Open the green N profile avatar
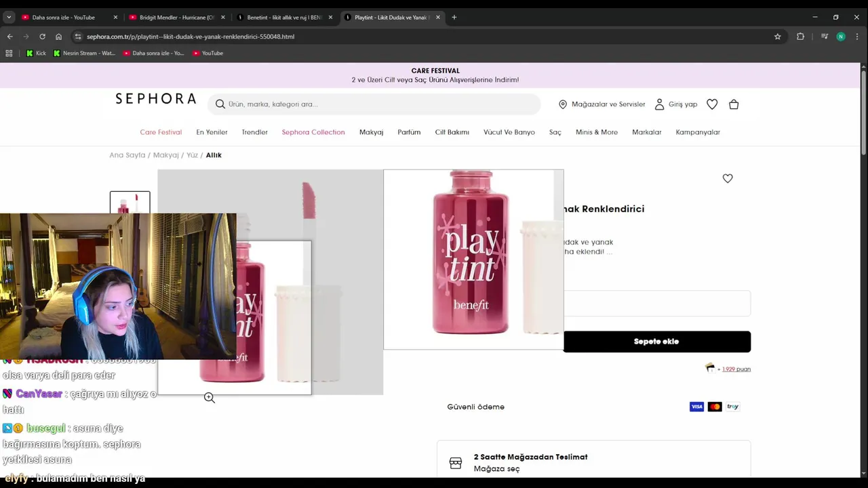This screenshot has width=868, height=488. tap(841, 37)
